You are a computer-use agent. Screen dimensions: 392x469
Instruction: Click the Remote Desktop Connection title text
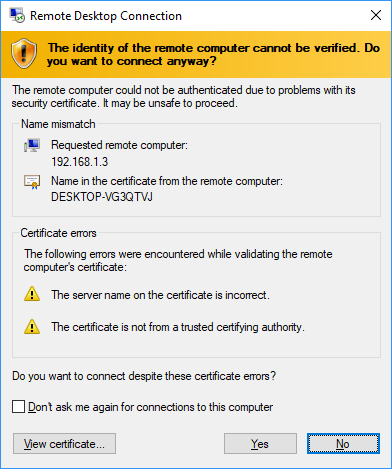click(106, 16)
